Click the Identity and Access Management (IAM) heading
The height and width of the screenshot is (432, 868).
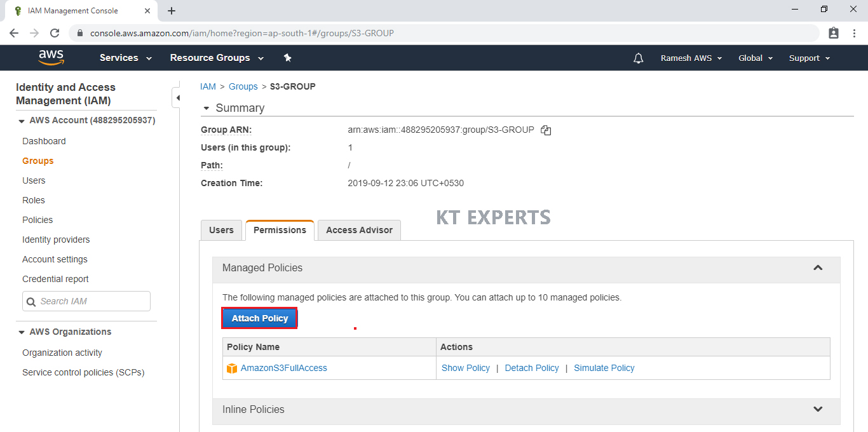[x=65, y=94]
